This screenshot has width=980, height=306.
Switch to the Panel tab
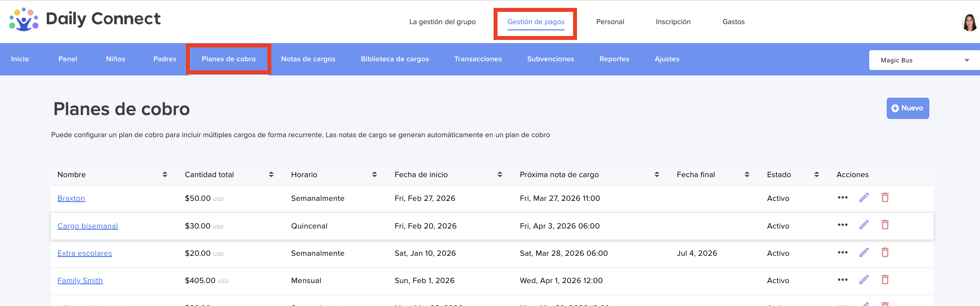coord(68,59)
